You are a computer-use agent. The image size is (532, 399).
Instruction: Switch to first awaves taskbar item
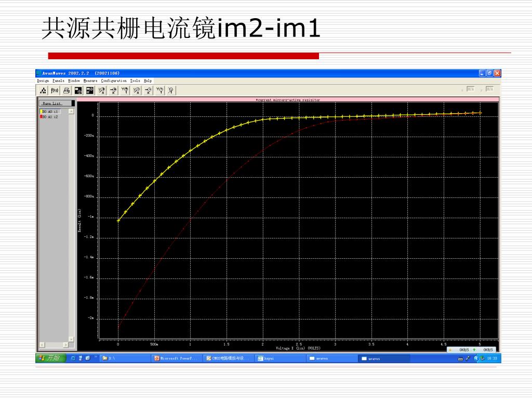(331, 358)
